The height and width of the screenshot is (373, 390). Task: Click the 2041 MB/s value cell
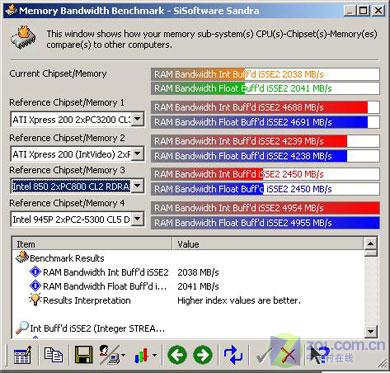[x=198, y=286]
